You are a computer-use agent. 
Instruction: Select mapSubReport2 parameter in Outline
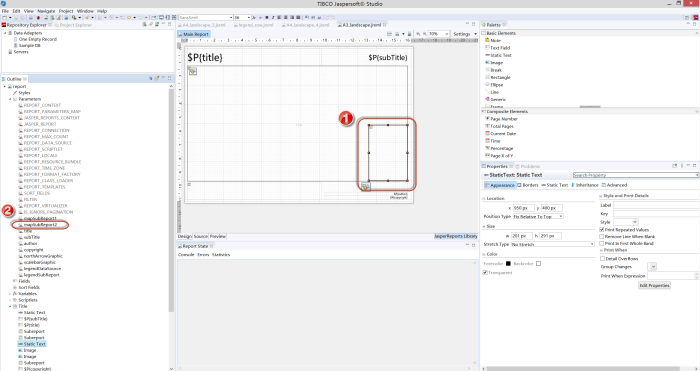click(x=40, y=225)
